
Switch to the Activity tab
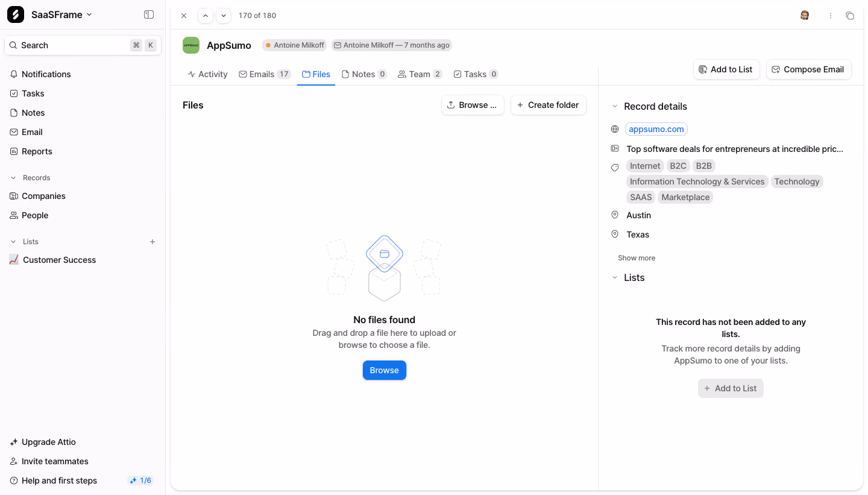[207, 74]
